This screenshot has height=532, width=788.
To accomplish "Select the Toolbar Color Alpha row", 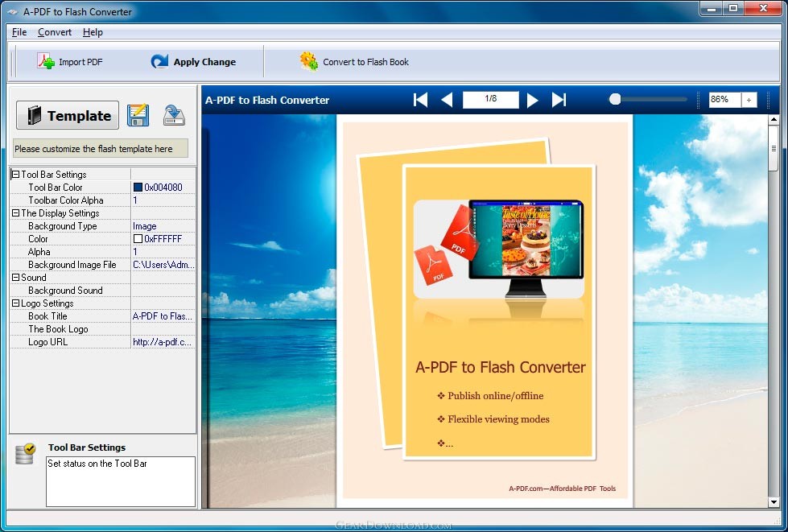I will click(x=103, y=200).
